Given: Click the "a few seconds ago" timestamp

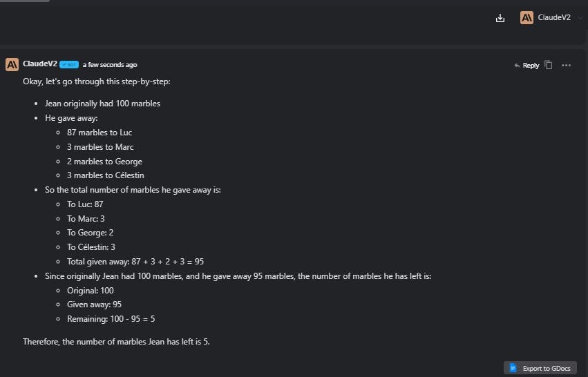Looking at the screenshot, I should 110,65.
